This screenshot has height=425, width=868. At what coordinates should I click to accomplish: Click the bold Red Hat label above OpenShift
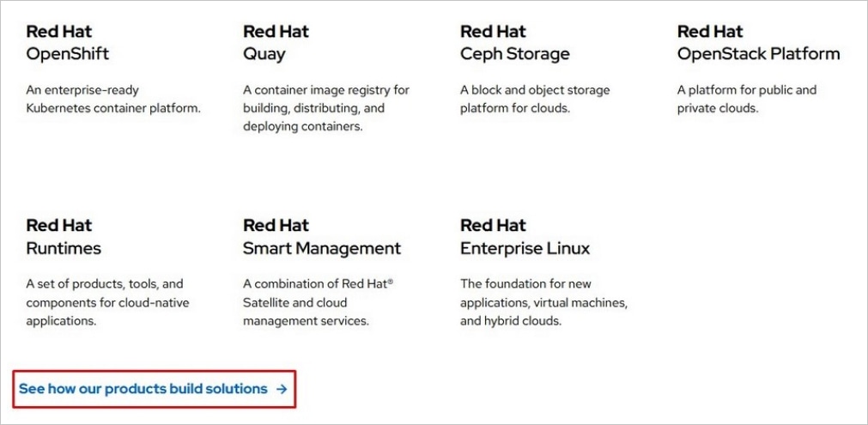[58, 32]
